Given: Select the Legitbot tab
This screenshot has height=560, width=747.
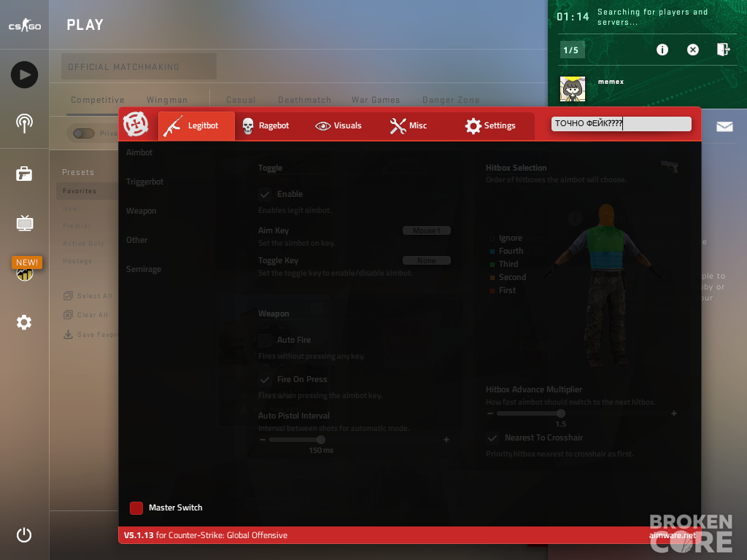Looking at the screenshot, I should (x=196, y=125).
